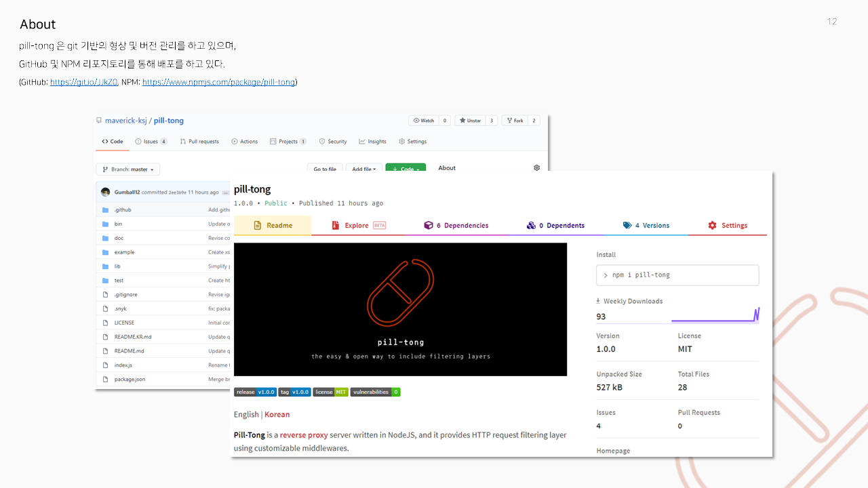Open the doc folder
Viewport: 868px width, 488px height.
click(x=119, y=238)
